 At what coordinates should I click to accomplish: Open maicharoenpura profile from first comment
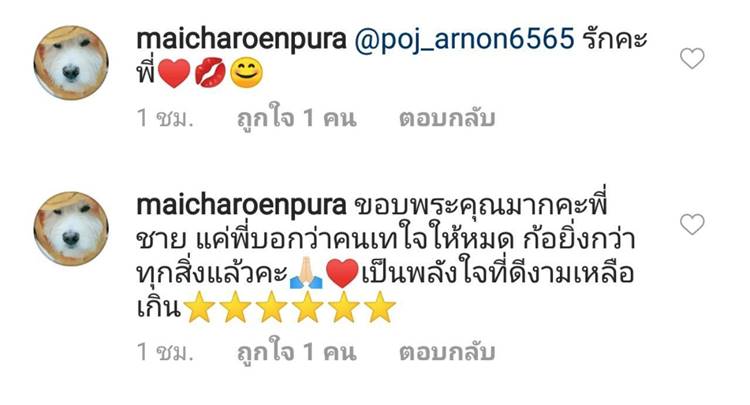[241, 39]
